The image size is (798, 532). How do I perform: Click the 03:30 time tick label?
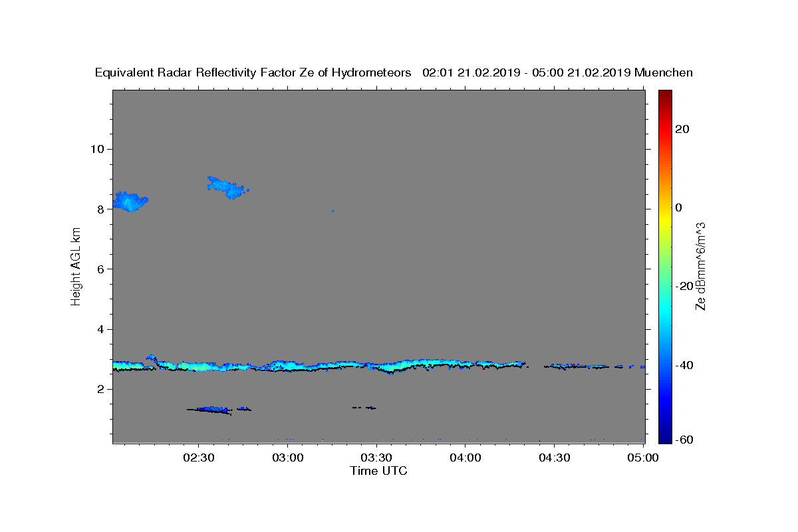pyautogui.click(x=376, y=458)
